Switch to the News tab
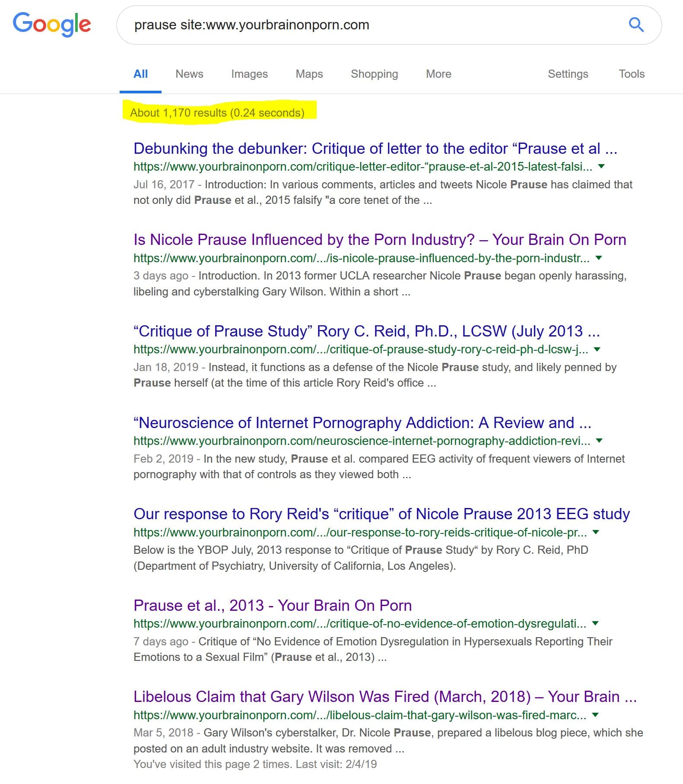Image resolution: width=683 pixels, height=784 pixels. point(189,74)
